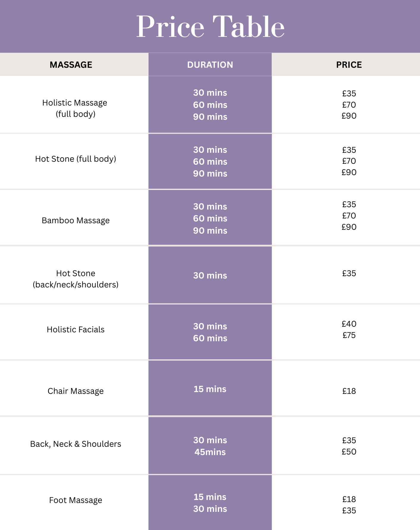
Task: Select the £18 Chair Massage price
Action: pos(349,391)
